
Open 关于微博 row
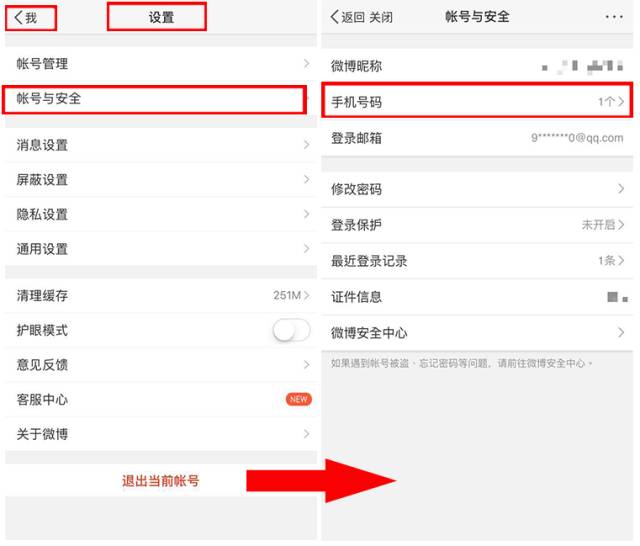point(161,434)
